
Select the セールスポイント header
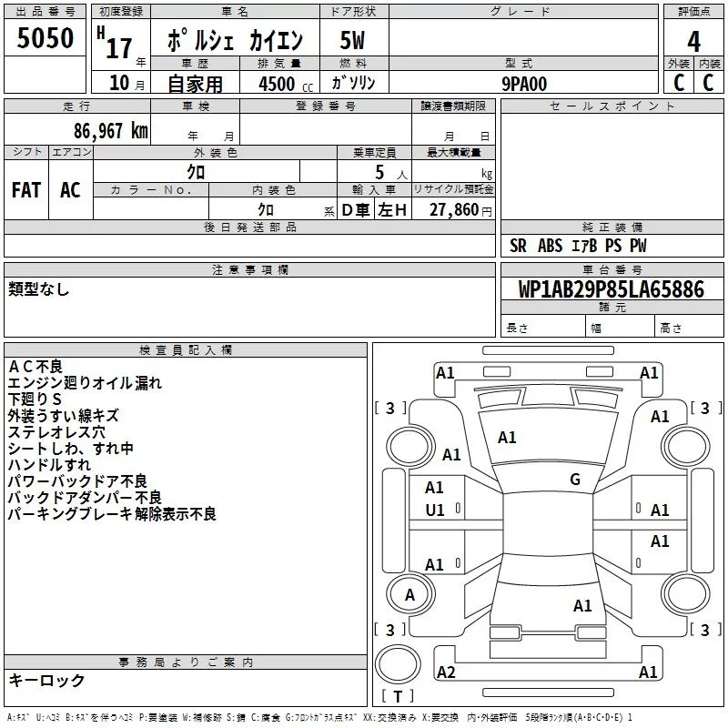612,106
